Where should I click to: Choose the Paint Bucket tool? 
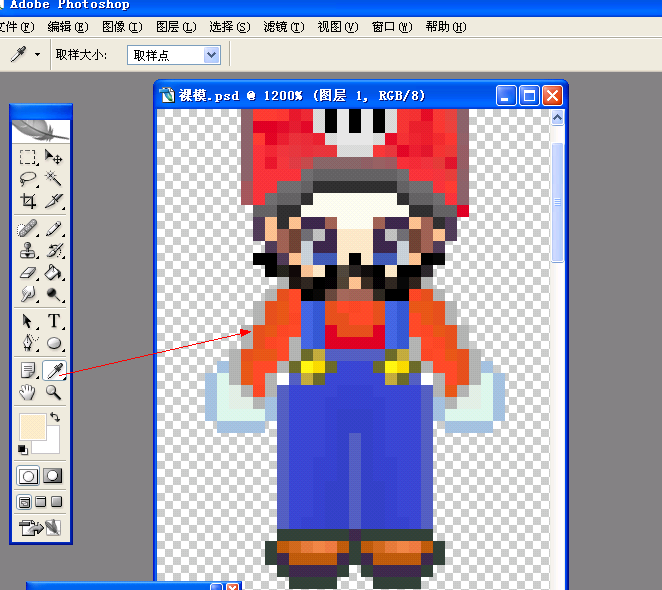tap(54, 272)
